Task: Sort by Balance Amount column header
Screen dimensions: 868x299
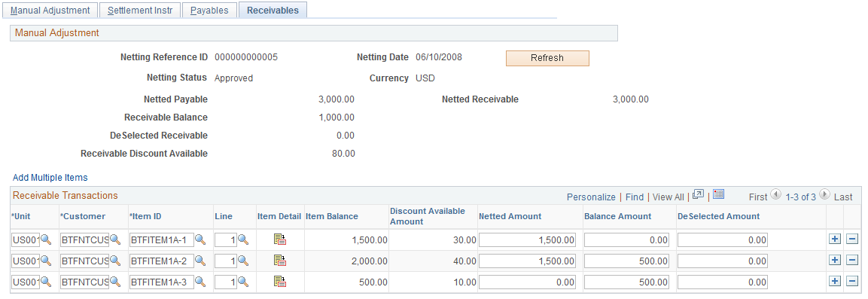Action: 618,216
